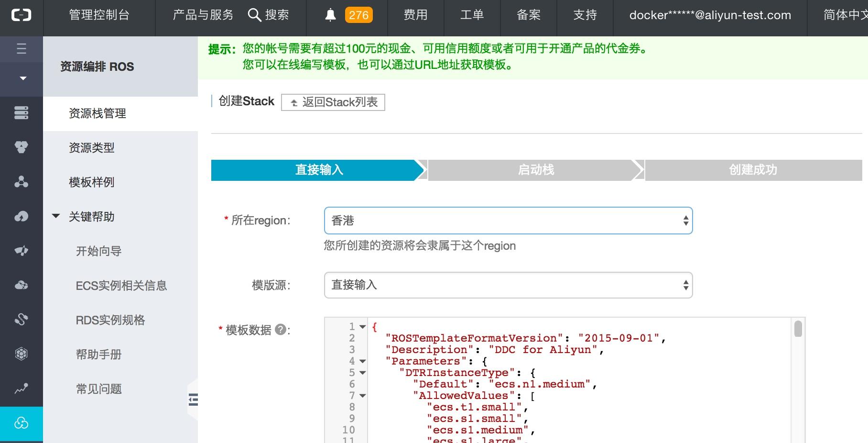Open the 模版源 dropdown showing 直接输入
868x443 pixels.
(x=508, y=285)
